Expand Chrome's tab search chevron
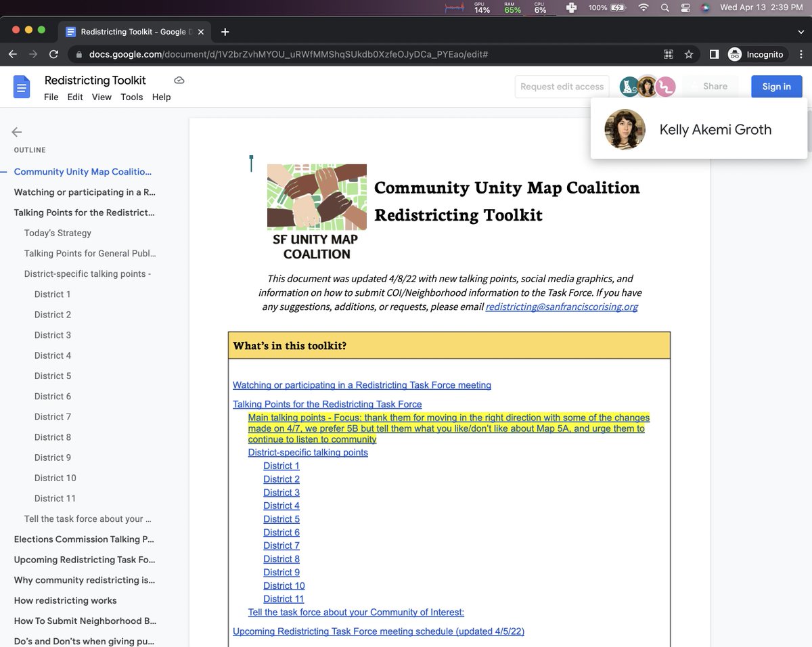Viewport: 812px width, 647px height. pyautogui.click(x=801, y=32)
